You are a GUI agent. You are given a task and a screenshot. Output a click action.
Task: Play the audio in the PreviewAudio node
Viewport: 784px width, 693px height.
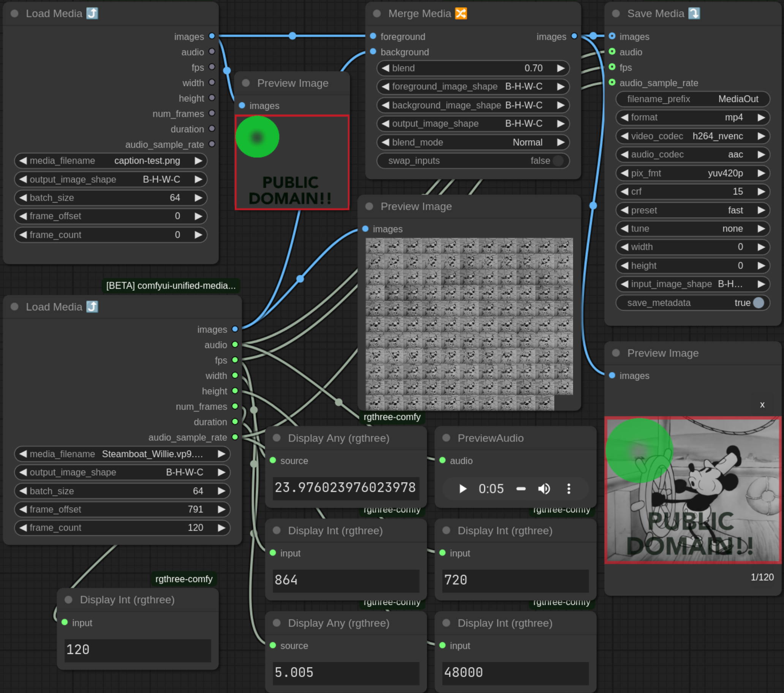click(x=463, y=489)
